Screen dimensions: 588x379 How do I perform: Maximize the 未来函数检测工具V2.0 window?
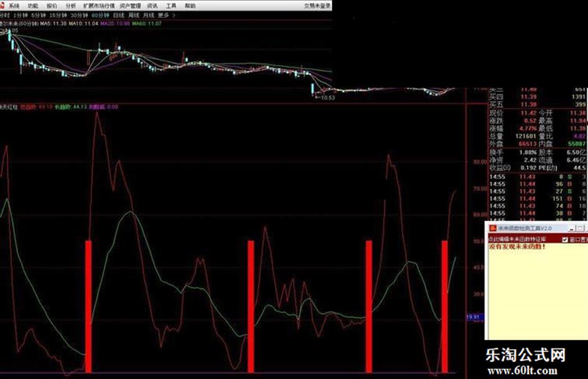pyautogui.click(x=580, y=228)
